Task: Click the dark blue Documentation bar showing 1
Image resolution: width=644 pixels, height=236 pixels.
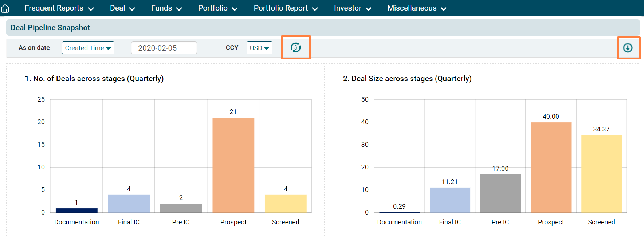Action: 76,210
